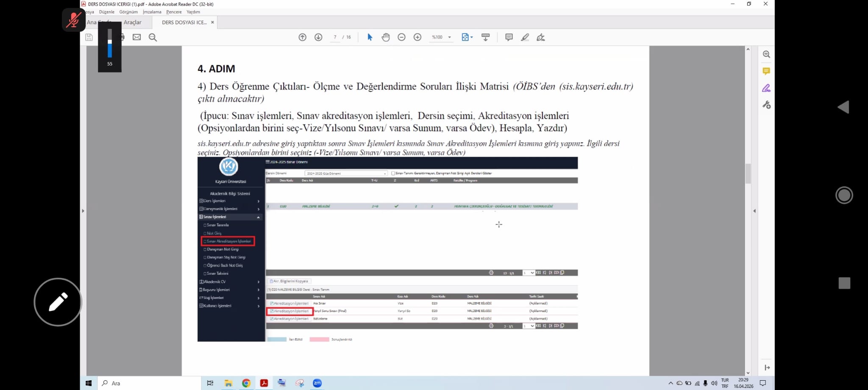
Task: Open the %100 zoom level dropdown
Action: tap(441, 37)
